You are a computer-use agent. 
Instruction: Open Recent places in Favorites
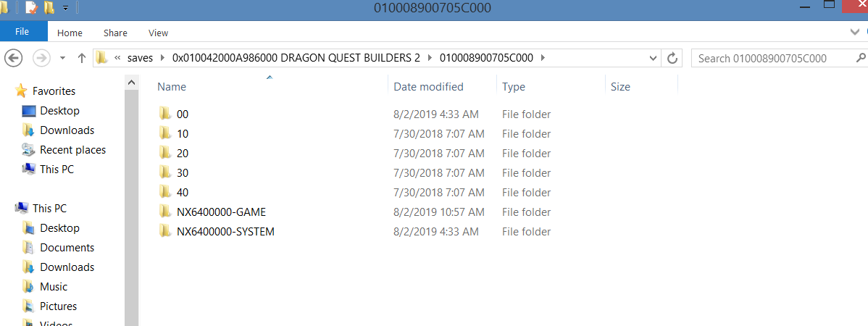pos(72,150)
